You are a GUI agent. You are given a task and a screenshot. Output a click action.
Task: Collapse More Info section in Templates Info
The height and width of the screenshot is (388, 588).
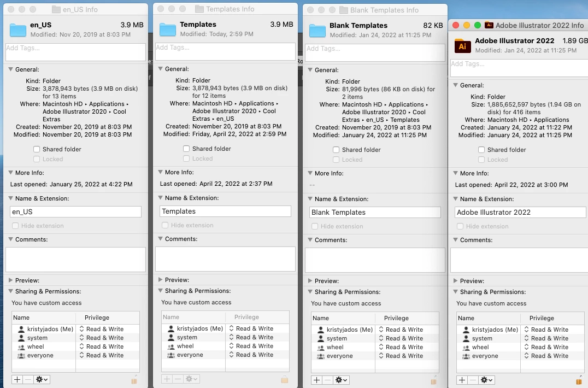point(161,172)
